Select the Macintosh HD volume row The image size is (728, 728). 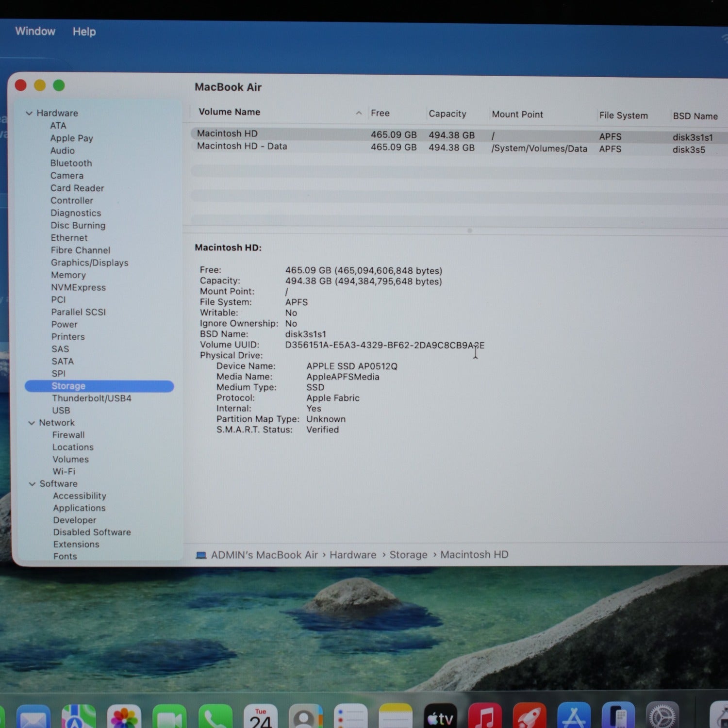click(x=459, y=135)
